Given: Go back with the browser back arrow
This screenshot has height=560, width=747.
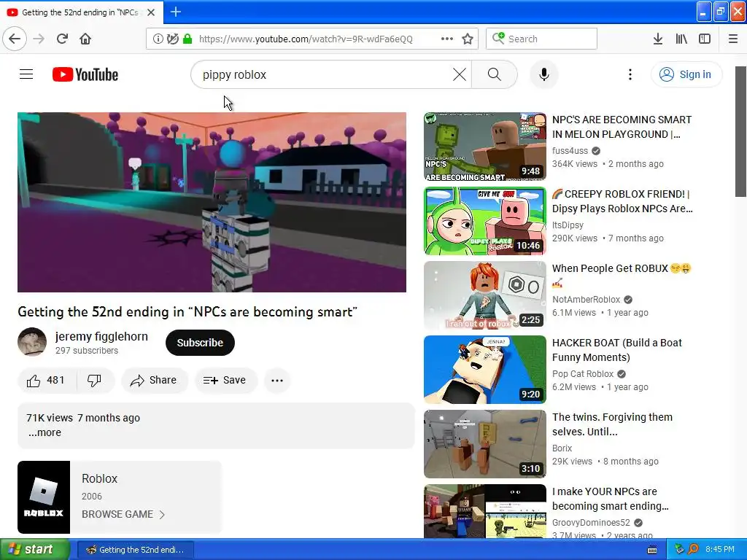Looking at the screenshot, I should coord(15,39).
